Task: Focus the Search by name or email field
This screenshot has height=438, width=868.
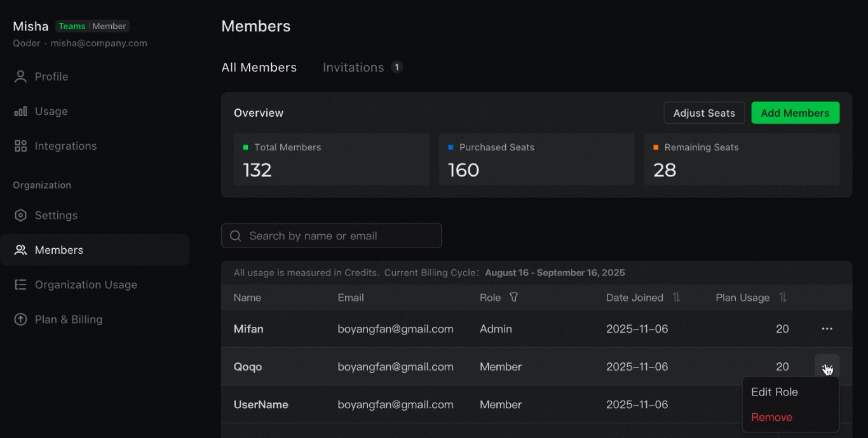Action: (x=331, y=236)
